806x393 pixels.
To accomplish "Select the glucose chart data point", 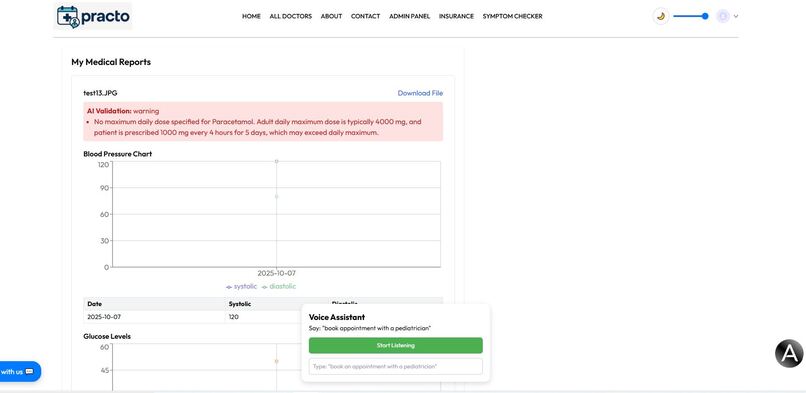I will (x=277, y=361).
